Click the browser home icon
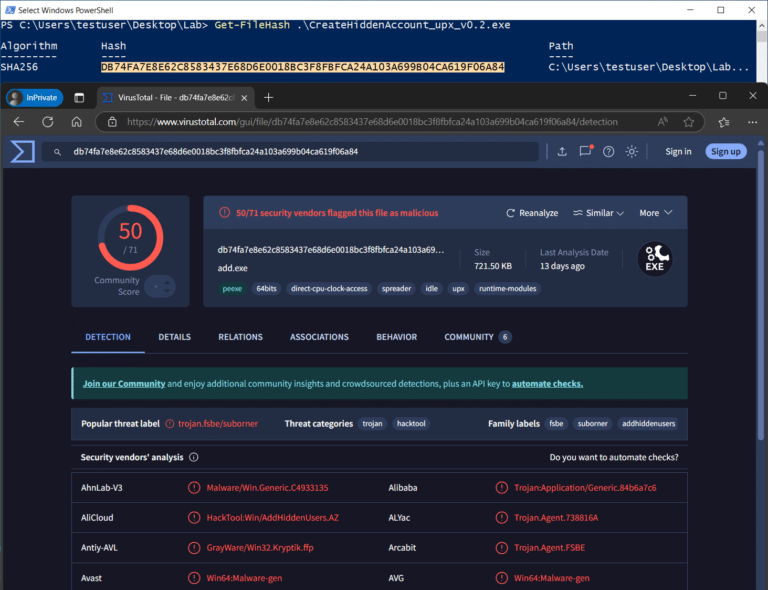The height and width of the screenshot is (590, 768). point(76,122)
